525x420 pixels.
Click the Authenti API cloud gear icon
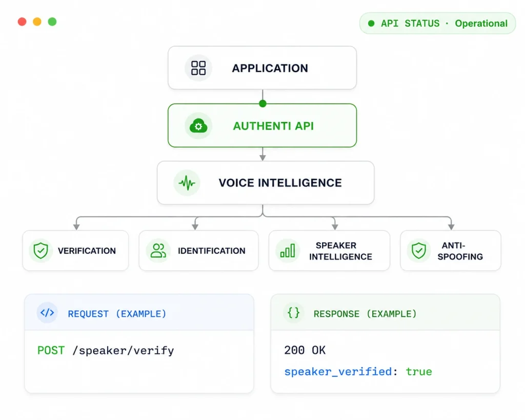198,126
